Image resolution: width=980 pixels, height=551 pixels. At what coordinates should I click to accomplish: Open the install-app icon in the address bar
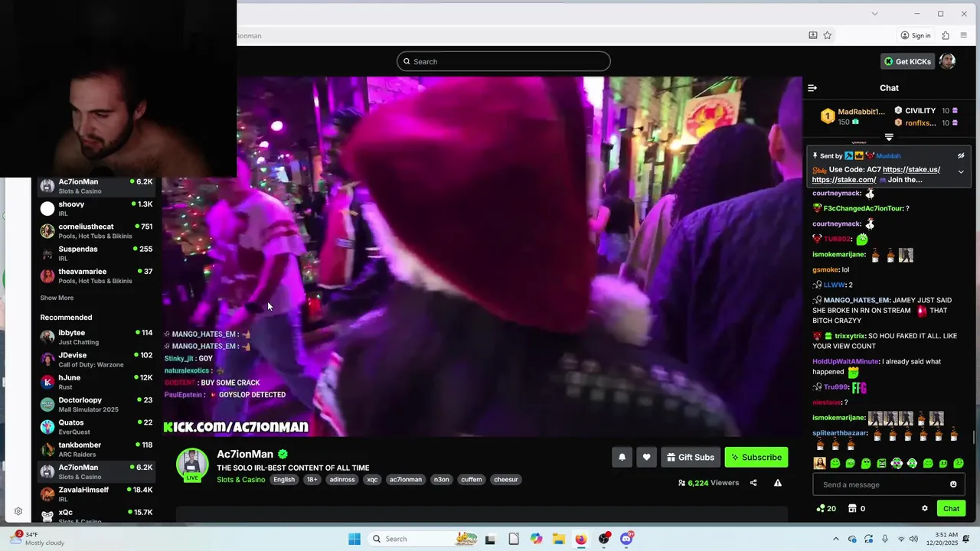tap(813, 35)
